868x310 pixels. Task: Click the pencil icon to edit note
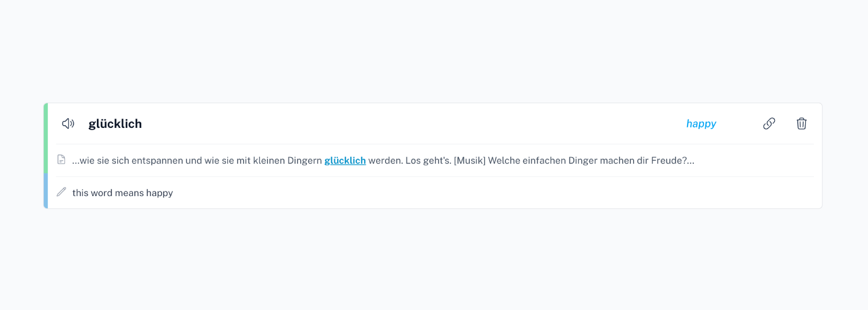pyautogui.click(x=62, y=192)
